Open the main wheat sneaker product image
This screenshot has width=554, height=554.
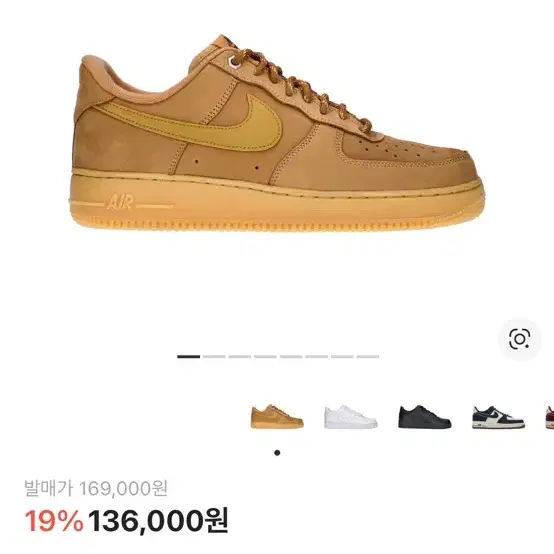276,134
